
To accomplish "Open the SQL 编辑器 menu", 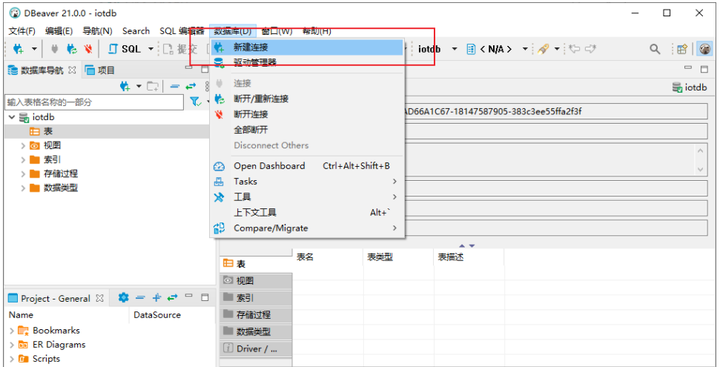I will click(182, 31).
